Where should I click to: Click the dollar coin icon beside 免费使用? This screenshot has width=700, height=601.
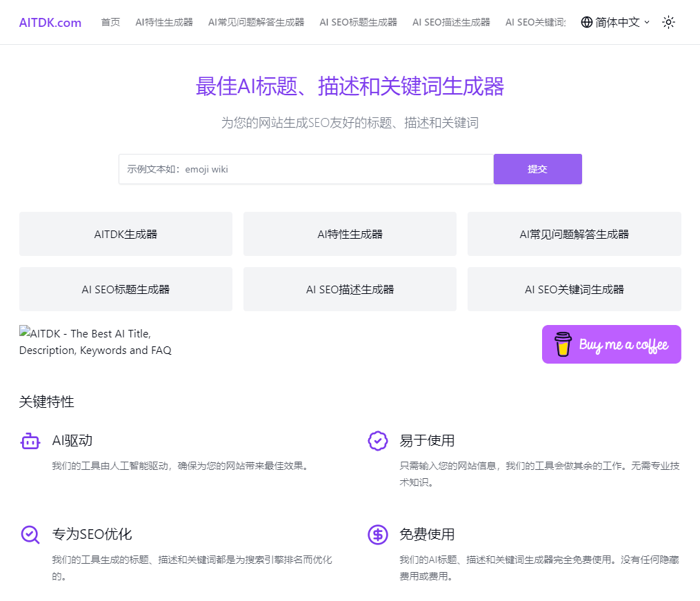tap(377, 535)
